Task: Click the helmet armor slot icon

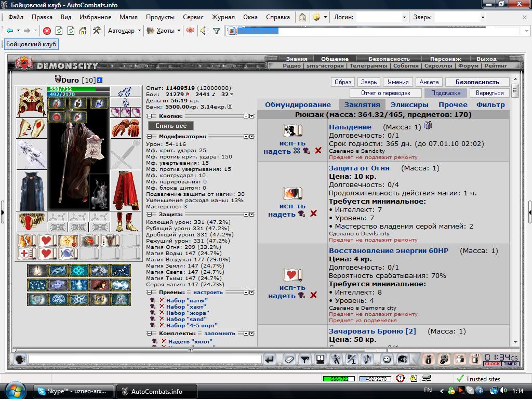Action: pyautogui.click(x=31, y=102)
